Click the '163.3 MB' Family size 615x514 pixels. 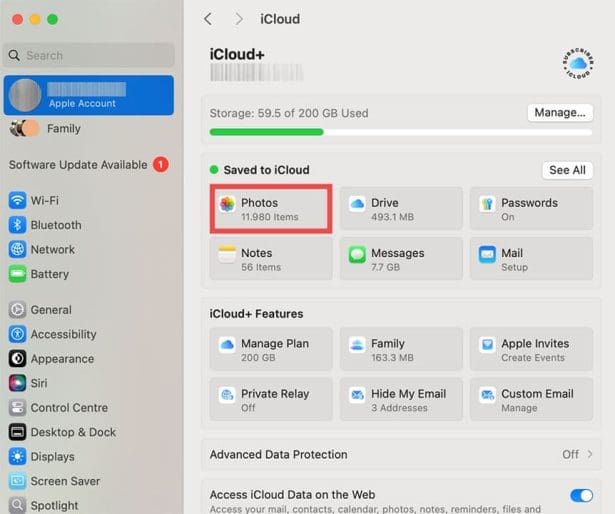392,358
